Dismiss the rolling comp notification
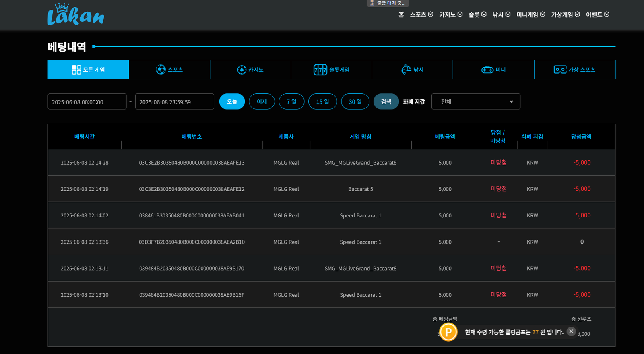 [x=571, y=331]
